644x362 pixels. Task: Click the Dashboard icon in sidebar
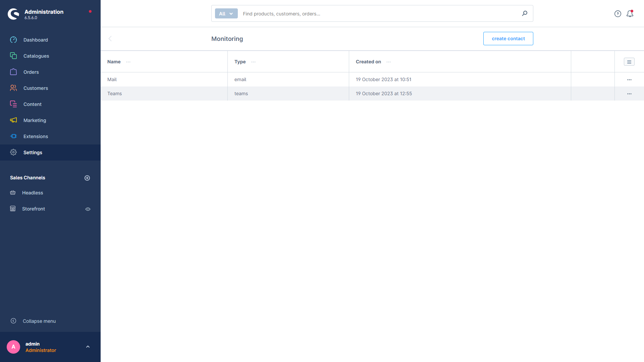(x=13, y=40)
